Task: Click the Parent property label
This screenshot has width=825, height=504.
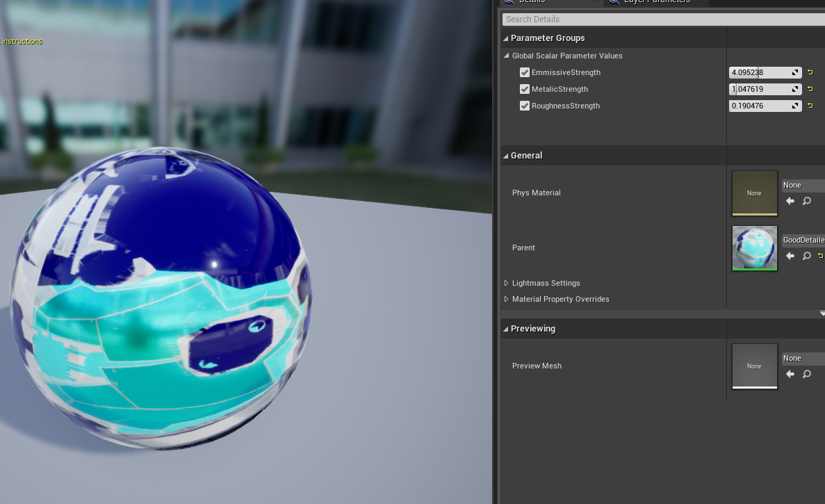Action: pyautogui.click(x=523, y=247)
